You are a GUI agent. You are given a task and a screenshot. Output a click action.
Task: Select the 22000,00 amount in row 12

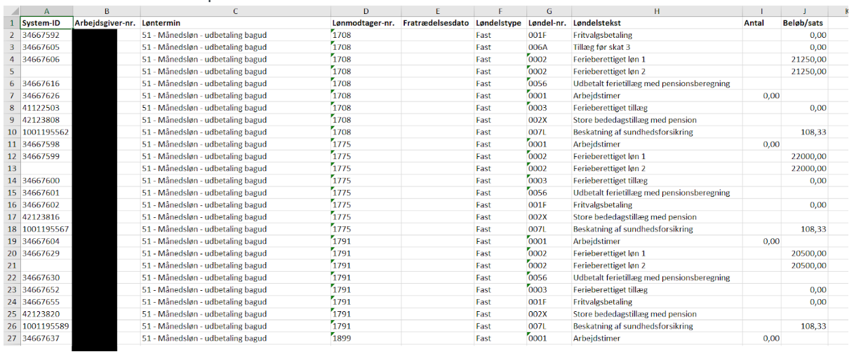pos(804,156)
